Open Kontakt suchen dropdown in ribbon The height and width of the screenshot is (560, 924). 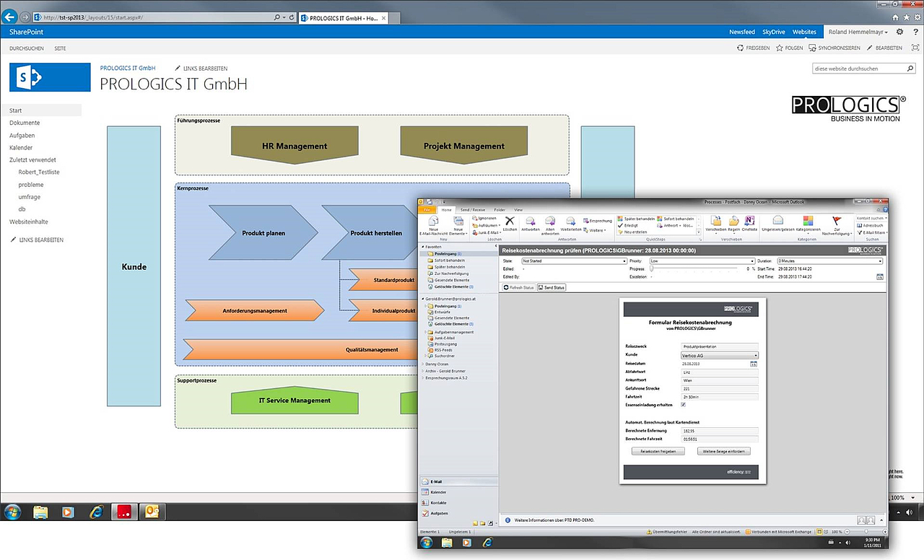point(871,218)
